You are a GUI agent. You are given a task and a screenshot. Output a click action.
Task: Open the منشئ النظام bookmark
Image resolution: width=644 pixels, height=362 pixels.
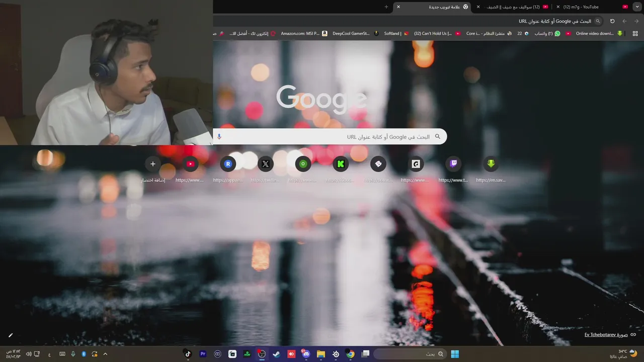(x=489, y=34)
